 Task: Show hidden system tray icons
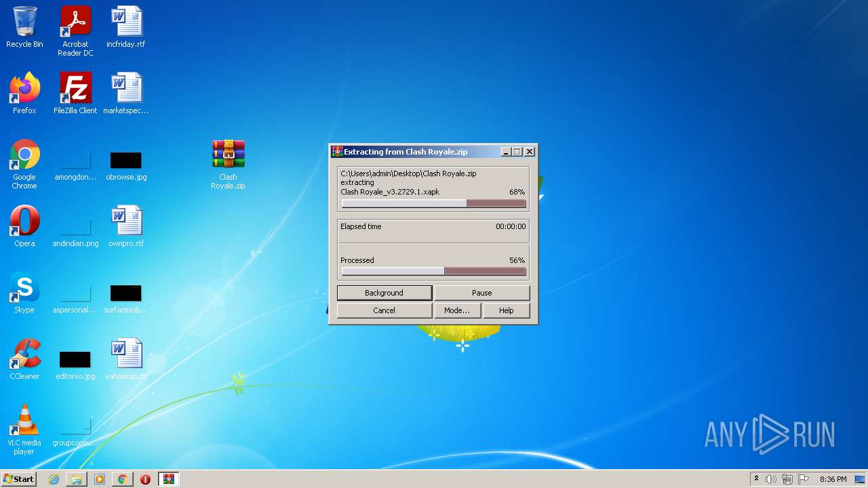click(756, 479)
